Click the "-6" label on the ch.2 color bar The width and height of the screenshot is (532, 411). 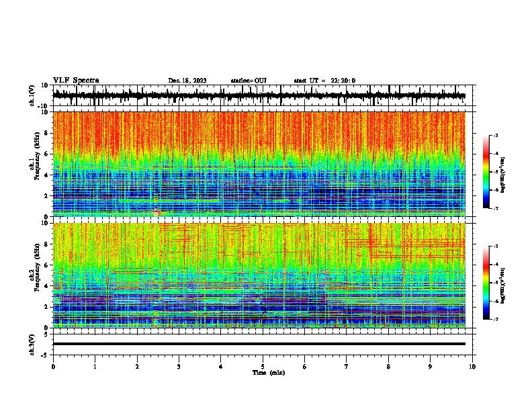(496, 301)
